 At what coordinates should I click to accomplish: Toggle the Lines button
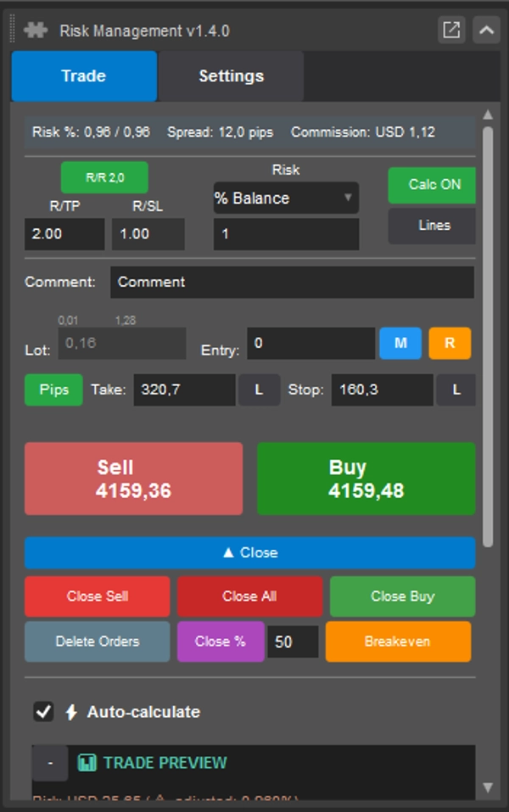432,226
